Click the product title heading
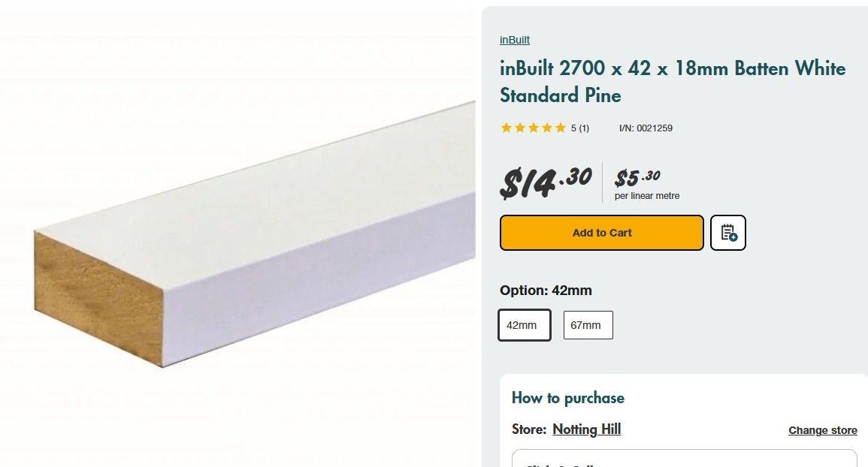The height and width of the screenshot is (467, 868). tap(672, 81)
